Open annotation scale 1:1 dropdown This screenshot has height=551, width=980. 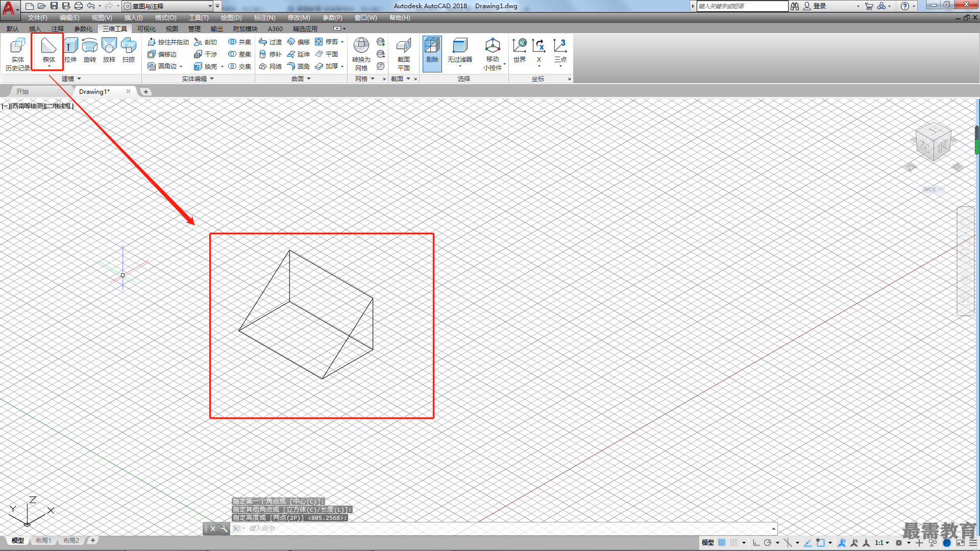click(x=882, y=543)
